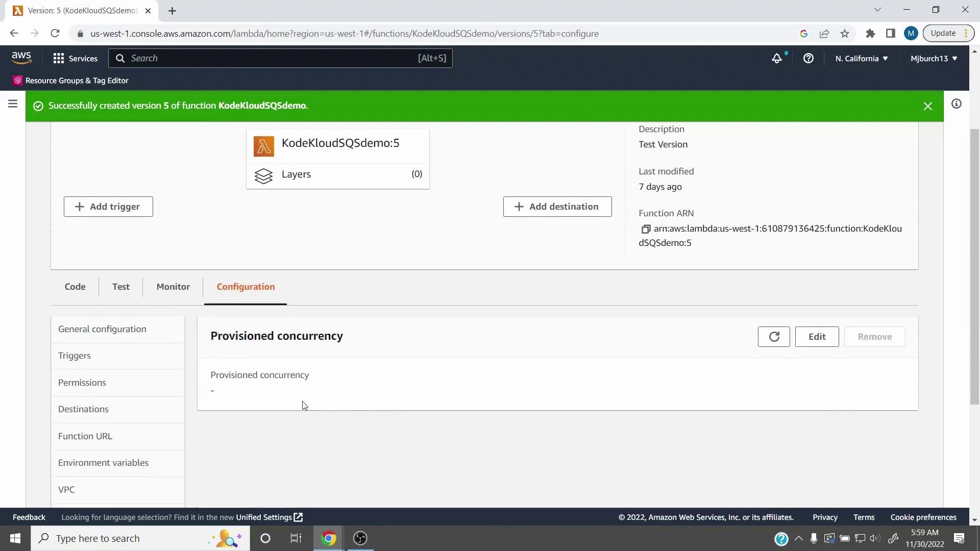Click the Layers icon in function overview
The image size is (980, 551).
(x=263, y=176)
